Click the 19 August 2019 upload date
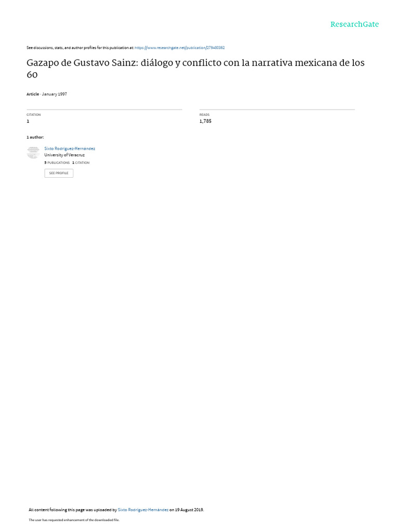399x532 pixels. [189, 510]
